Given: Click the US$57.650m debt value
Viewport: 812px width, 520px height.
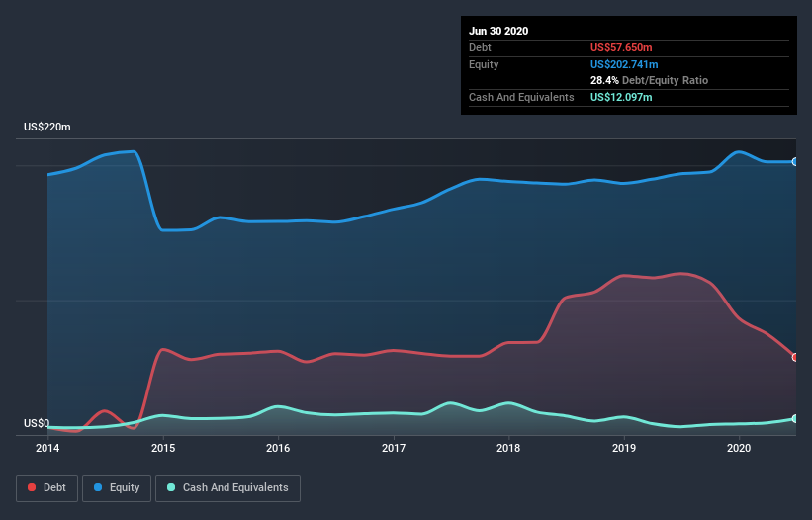Looking at the screenshot, I should 621,47.
